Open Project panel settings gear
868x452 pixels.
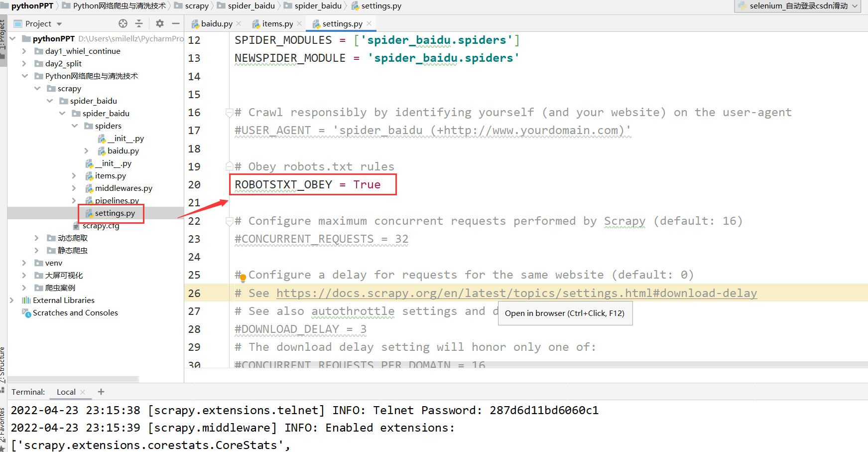(x=160, y=23)
